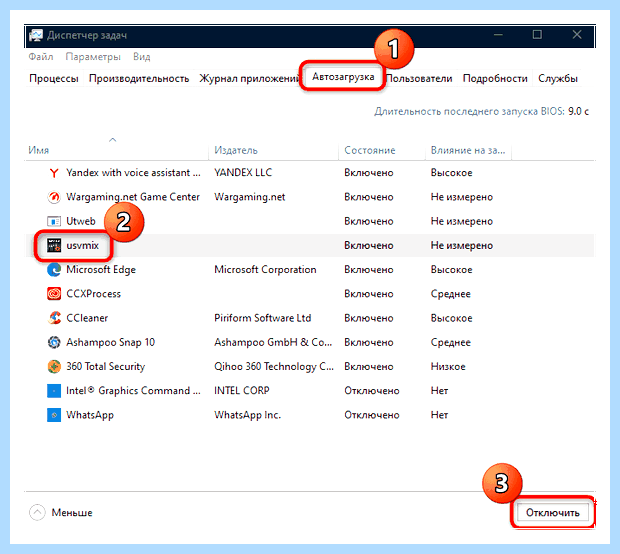Click the Microsoft Corporation publisher cell
The height and width of the screenshot is (554, 620).
265,270
